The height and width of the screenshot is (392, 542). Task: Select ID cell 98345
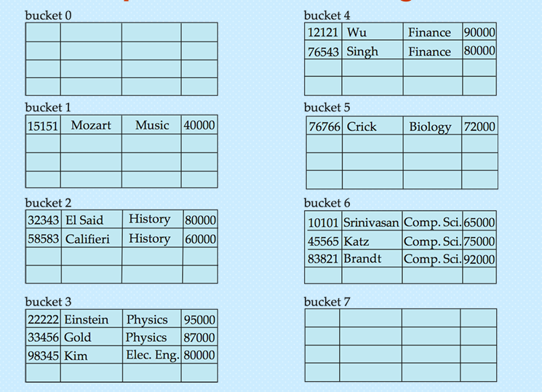coord(44,356)
